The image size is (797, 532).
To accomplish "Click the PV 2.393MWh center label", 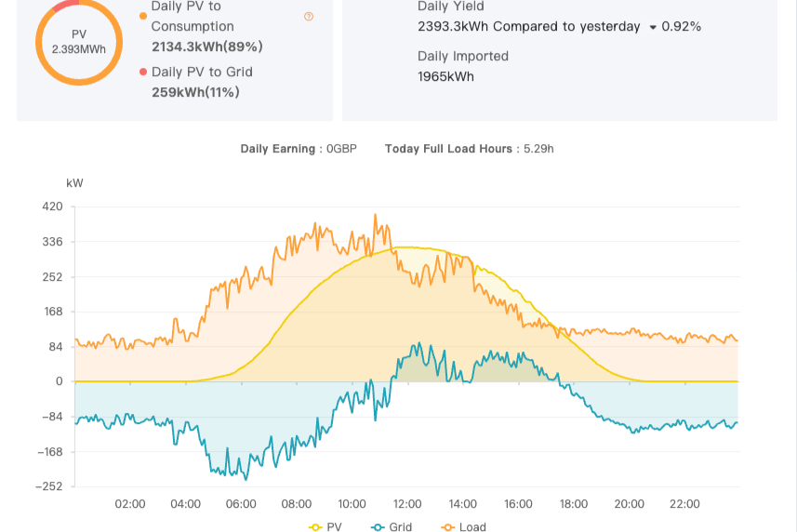I will point(78,41).
